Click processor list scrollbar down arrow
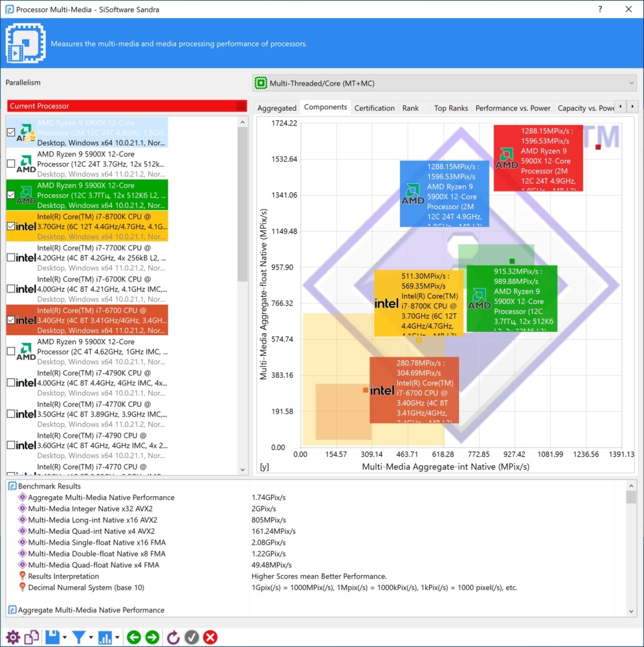The height and width of the screenshot is (647, 644). coord(242,470)
